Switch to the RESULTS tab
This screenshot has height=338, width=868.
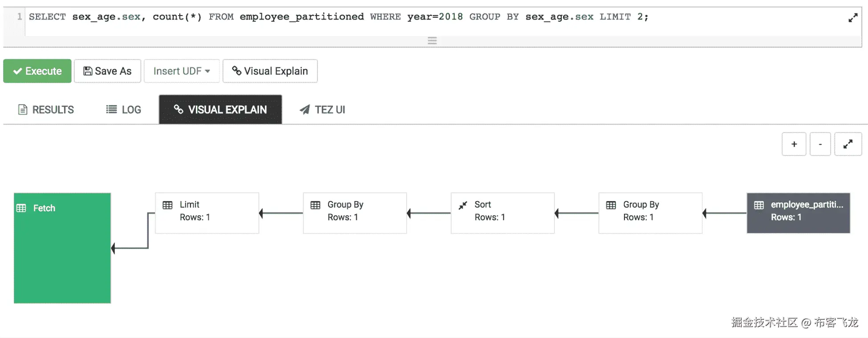tap(46, 110)
